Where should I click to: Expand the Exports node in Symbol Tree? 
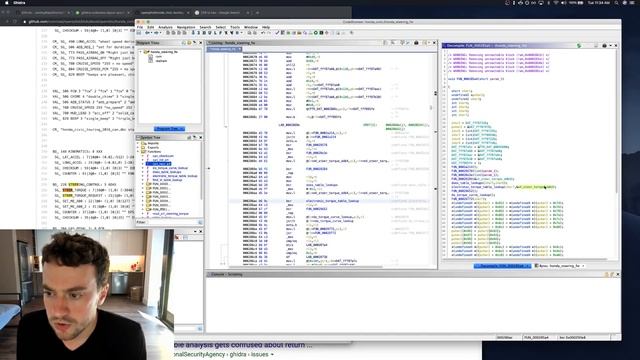pos(138,147)
